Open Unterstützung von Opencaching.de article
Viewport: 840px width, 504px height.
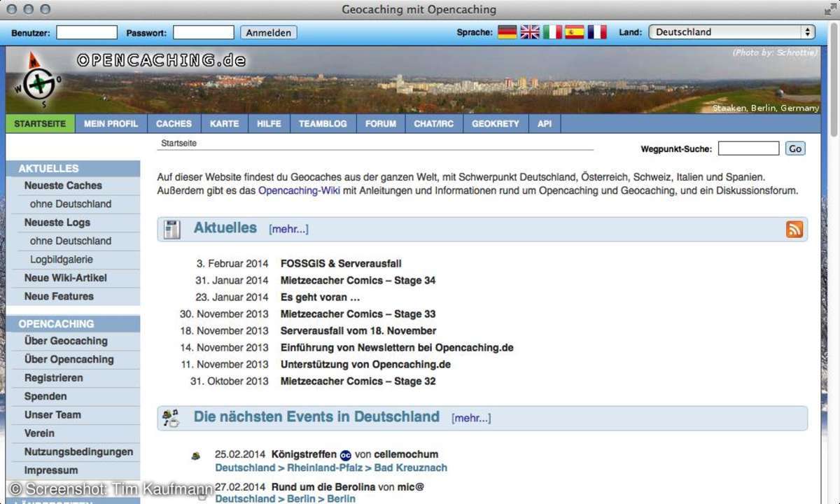click(365, 365)
